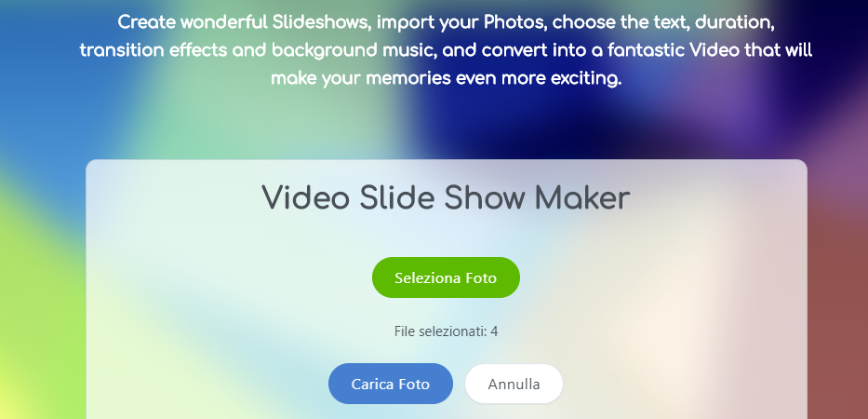Click the 'transition effects' phrase
The height and width of the screenshot is (419, 868).
(x=153, y=50)
